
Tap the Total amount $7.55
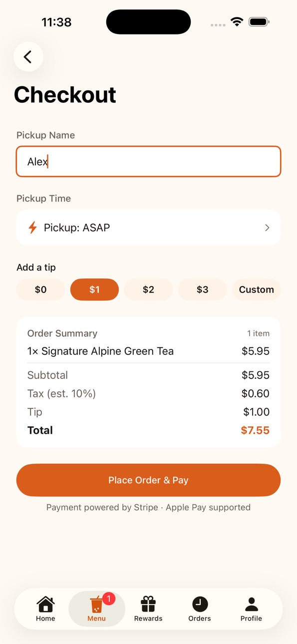pyautogui.click(x=255, y=430)
